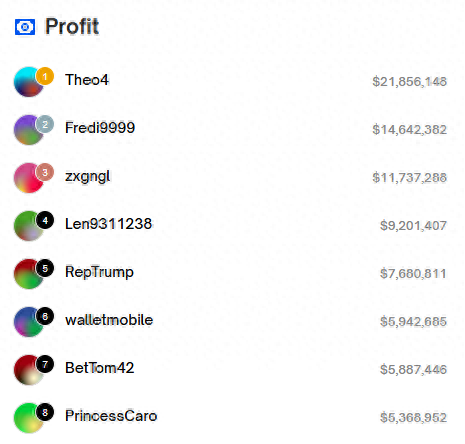Open zxgngl's pink avatar
This screenshot has height=444, width=465.
[29, 178]
